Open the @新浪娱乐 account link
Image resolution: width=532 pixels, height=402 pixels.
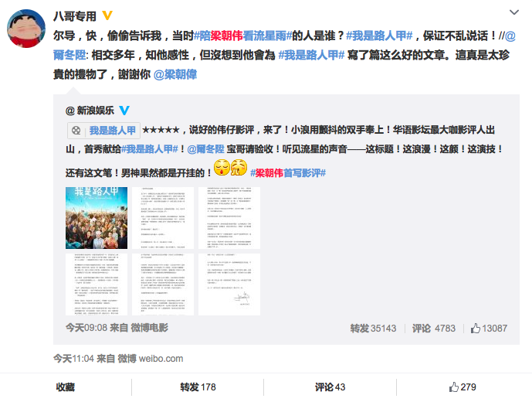(x=90, y=111)
